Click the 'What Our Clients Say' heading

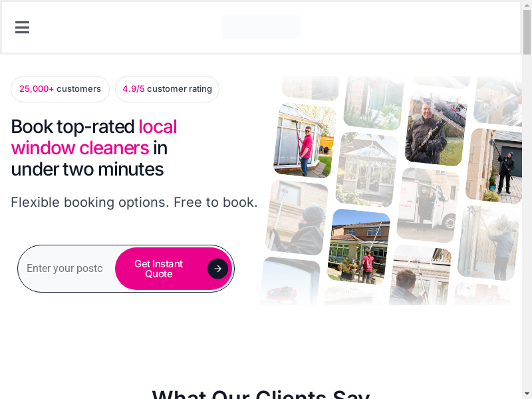[x=261, y=394]
